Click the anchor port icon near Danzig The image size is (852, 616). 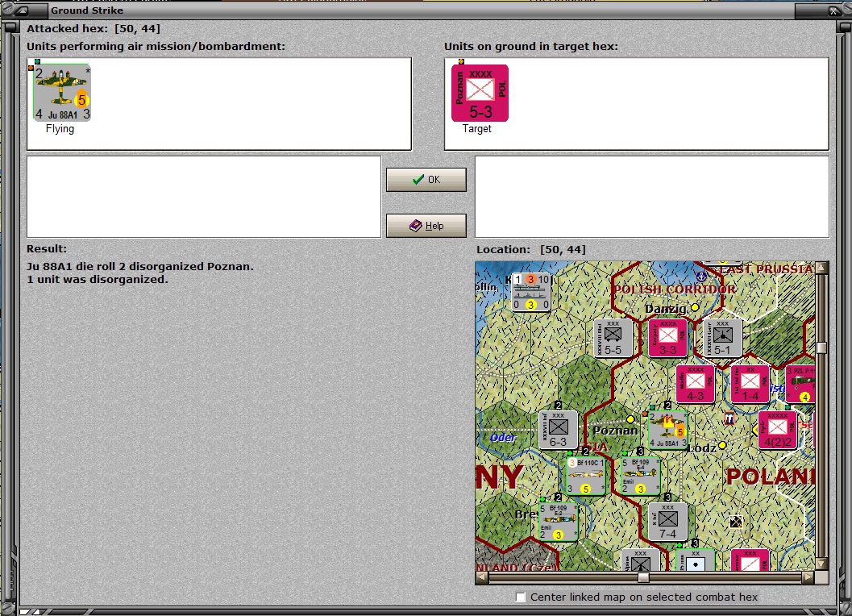point(701,277)
